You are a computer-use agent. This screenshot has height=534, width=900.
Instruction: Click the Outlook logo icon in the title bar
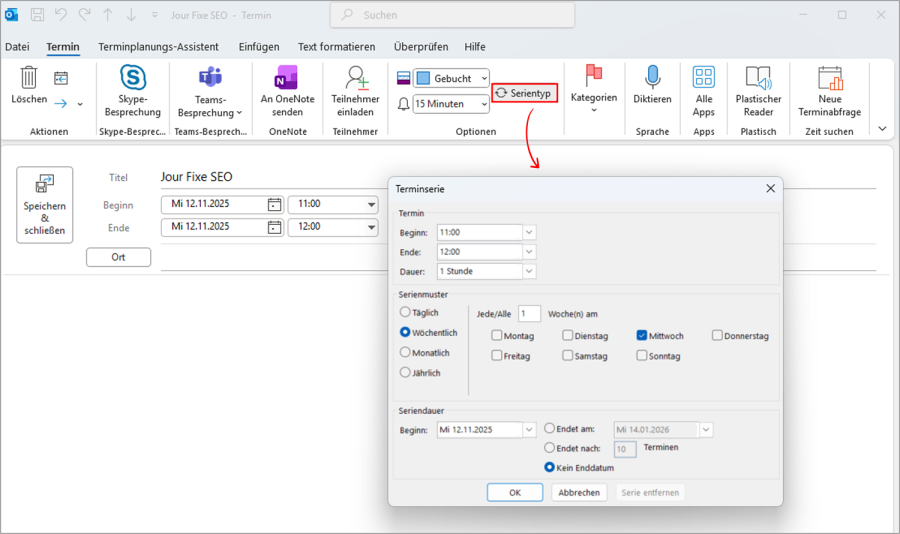[x=11, y=15]
